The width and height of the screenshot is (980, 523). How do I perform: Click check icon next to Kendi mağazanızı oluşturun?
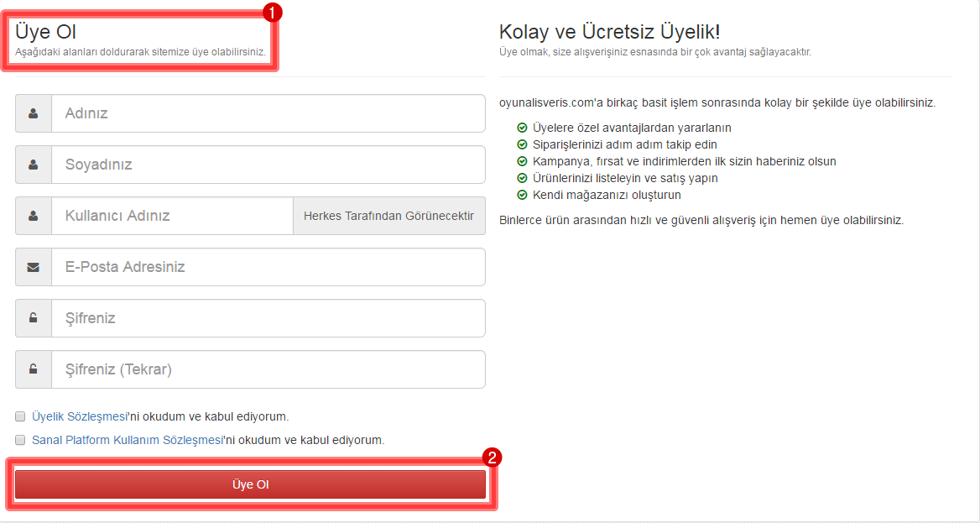coord(522,196)
